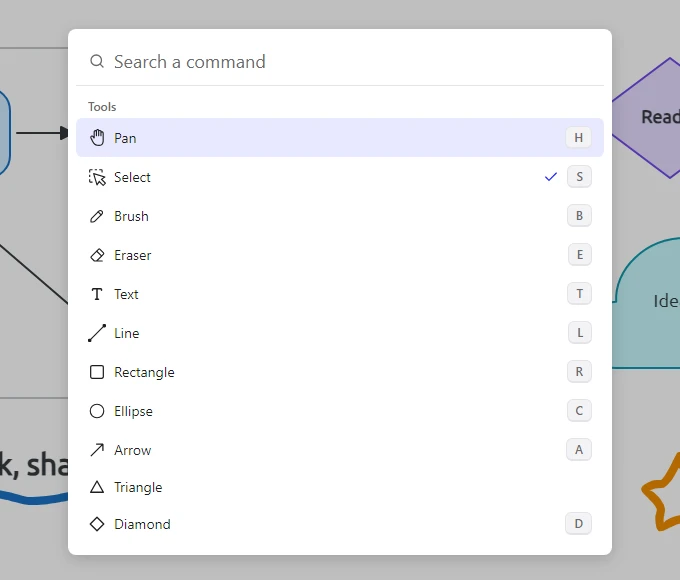Image resolution: width=680 pixels, height=580 pixels.
Task: Select the Text tool T icon
Action: 97,294
